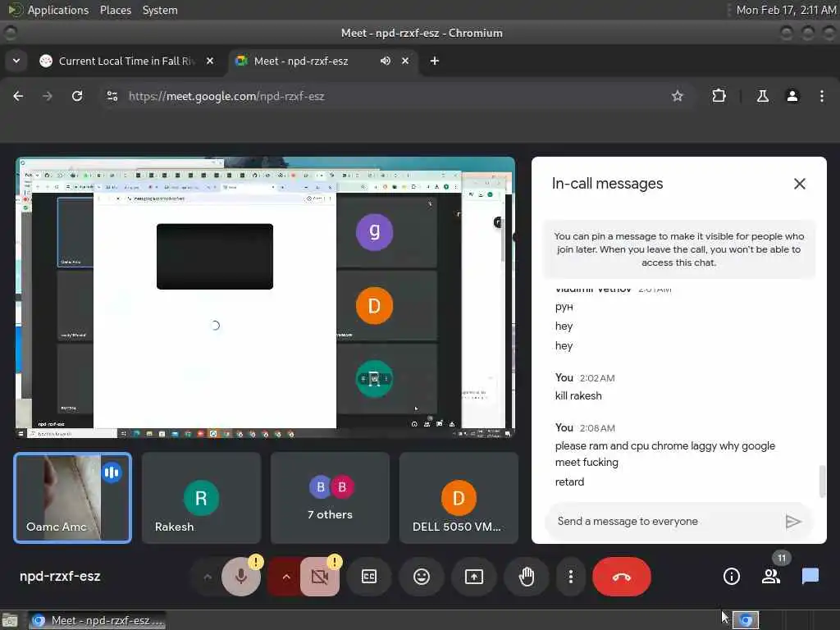
Task: Open the browser profile icon
Action: click(x=792, y=97)
